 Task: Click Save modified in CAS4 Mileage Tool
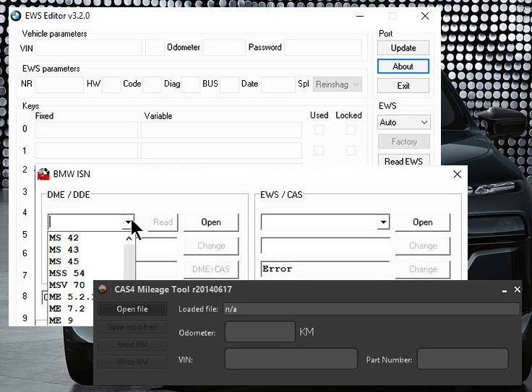132,327
